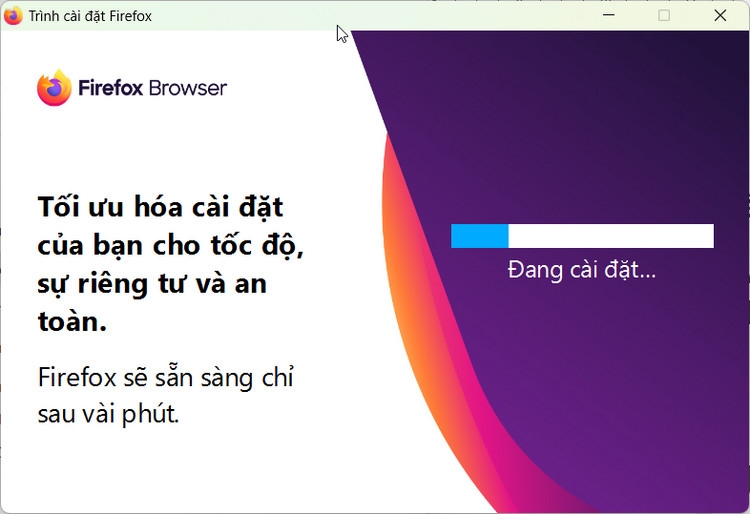Screen dimensions: 750x514
Task: Click the disabled maximize window button
Action: coord(664,15)
